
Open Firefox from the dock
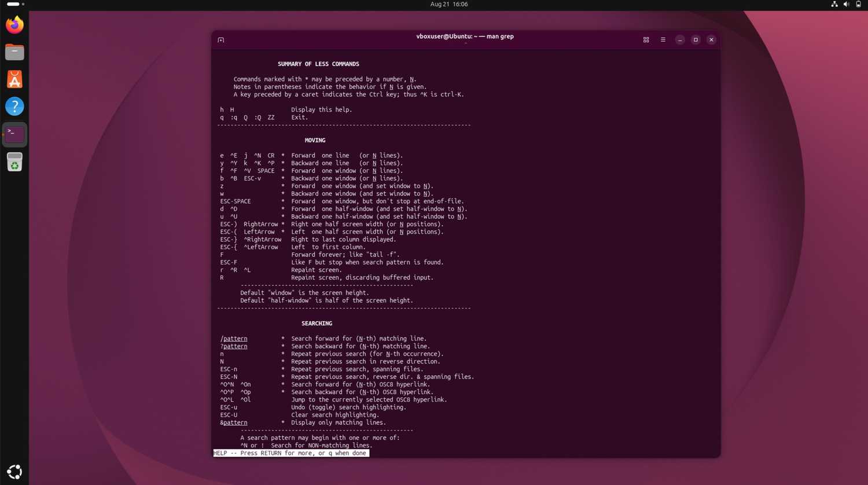tap(14, 25)
